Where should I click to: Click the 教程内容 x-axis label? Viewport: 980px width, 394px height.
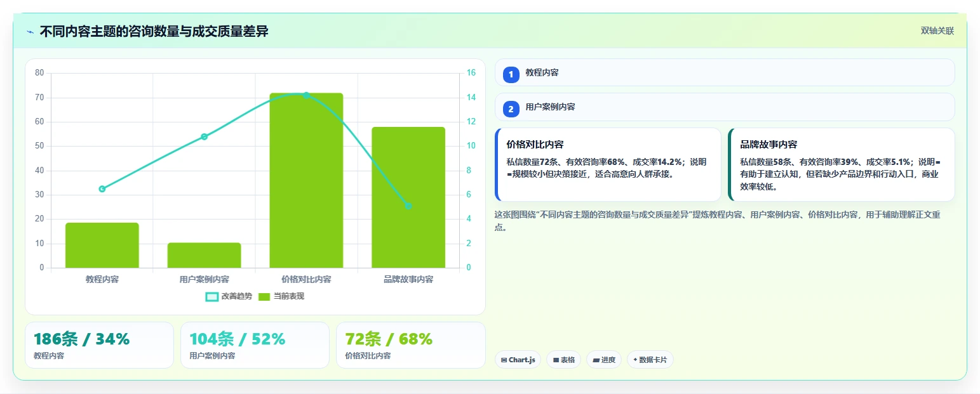[x=102, y=279]
